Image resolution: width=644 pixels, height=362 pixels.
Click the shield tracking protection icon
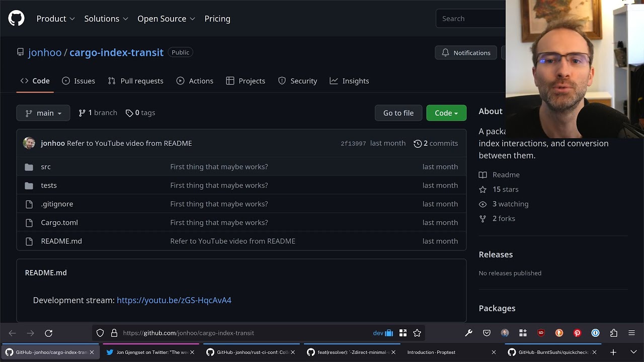100,333
